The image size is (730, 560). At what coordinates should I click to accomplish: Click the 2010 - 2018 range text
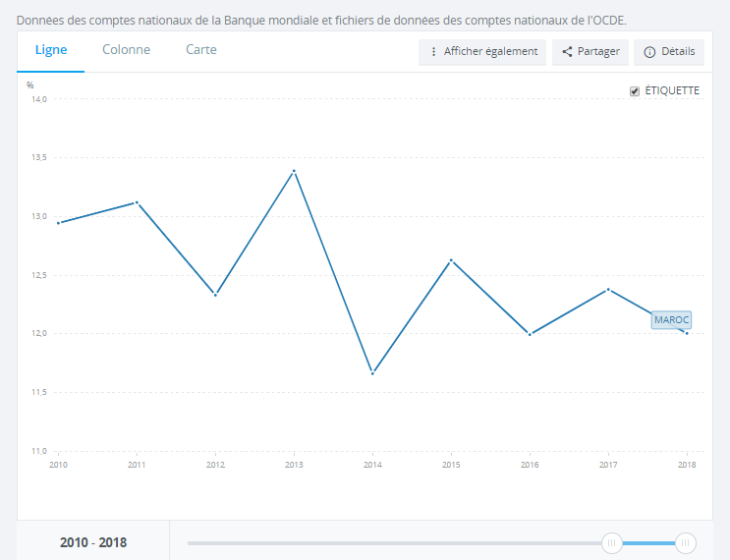pos(93,542)
